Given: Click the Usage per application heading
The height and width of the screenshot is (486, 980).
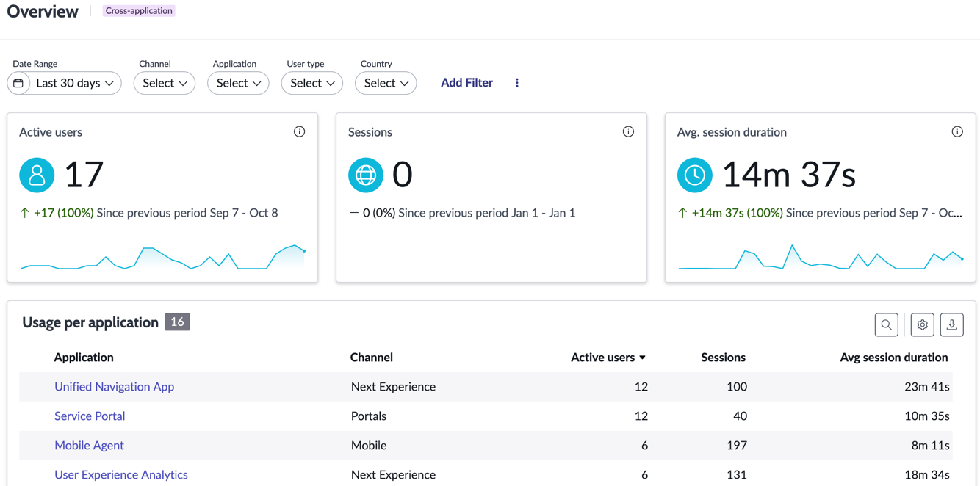Looking at the screenshot, I should click(90, 322).
